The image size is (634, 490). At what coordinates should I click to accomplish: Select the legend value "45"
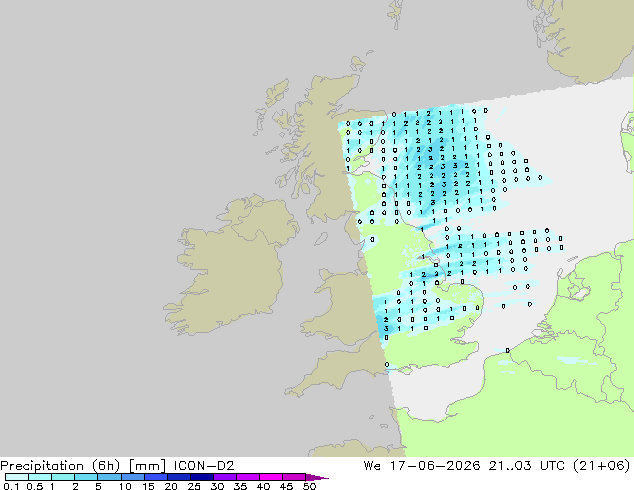(x=286, y=486)
